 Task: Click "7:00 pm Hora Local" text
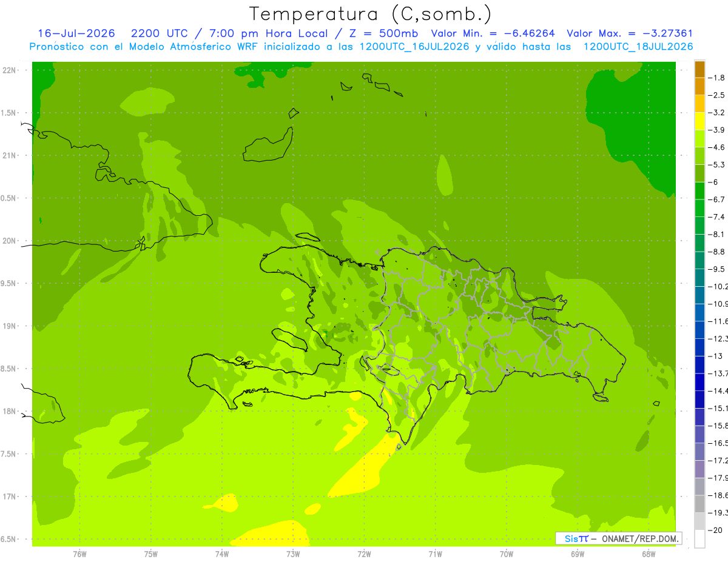coord(268,33)
